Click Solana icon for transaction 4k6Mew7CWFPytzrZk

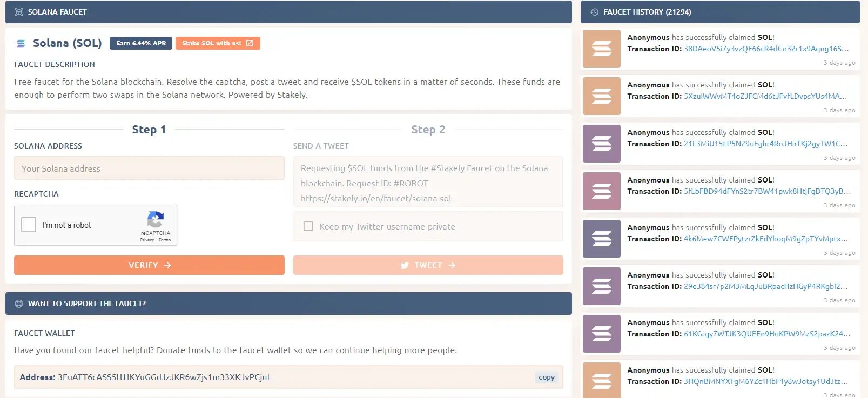click(602, 239)
